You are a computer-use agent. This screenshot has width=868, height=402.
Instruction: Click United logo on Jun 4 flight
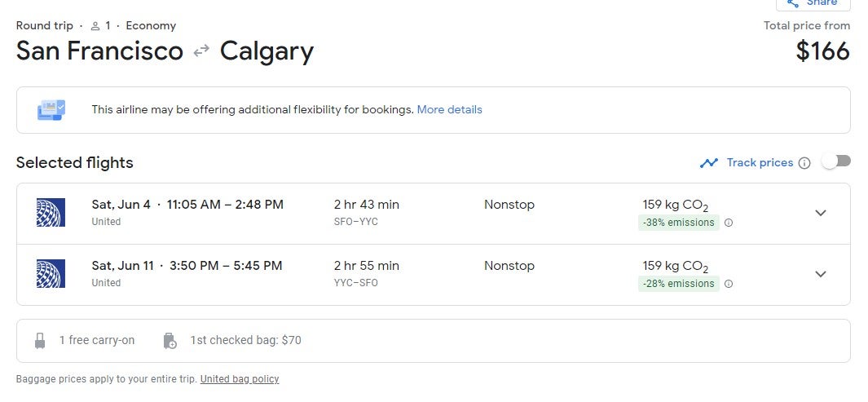51,213
